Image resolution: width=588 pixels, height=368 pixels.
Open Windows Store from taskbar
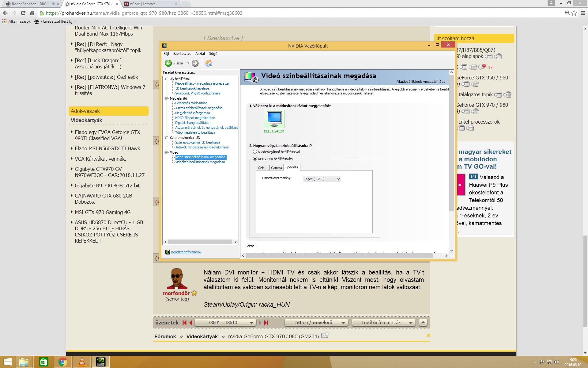coord(43,362)
